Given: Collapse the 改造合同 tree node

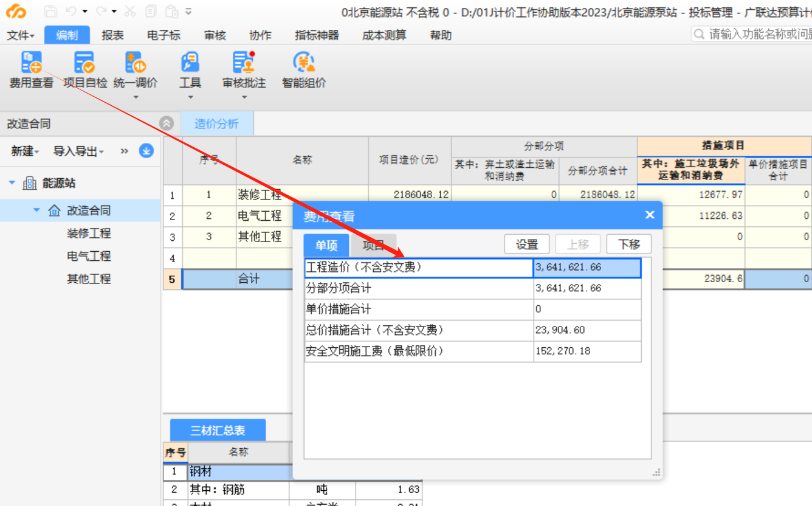Looking at the screenshot, I should pos(36,210).
